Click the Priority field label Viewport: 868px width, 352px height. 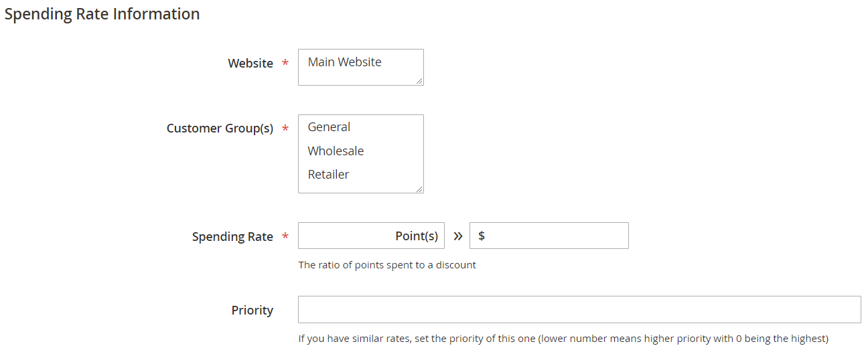point(252,311)
